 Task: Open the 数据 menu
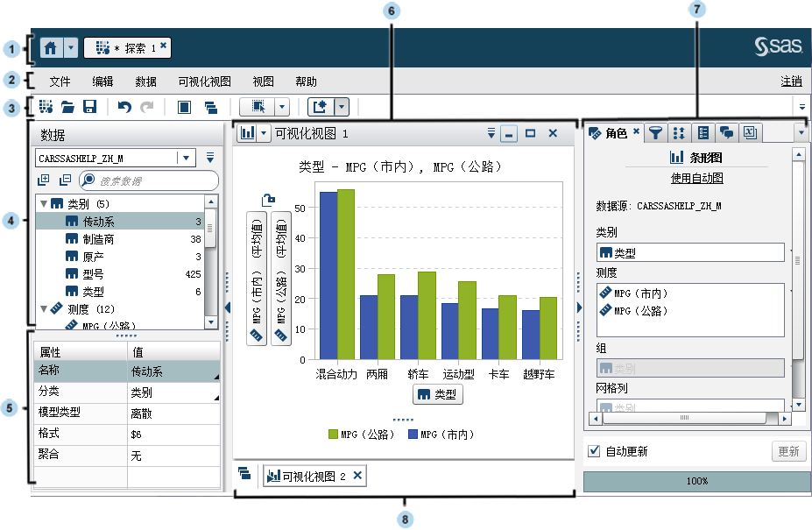coord(145,81)
